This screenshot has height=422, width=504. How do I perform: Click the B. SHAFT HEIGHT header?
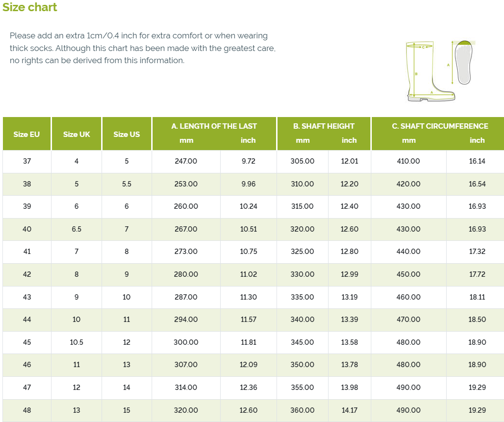(x=324, y=126)
